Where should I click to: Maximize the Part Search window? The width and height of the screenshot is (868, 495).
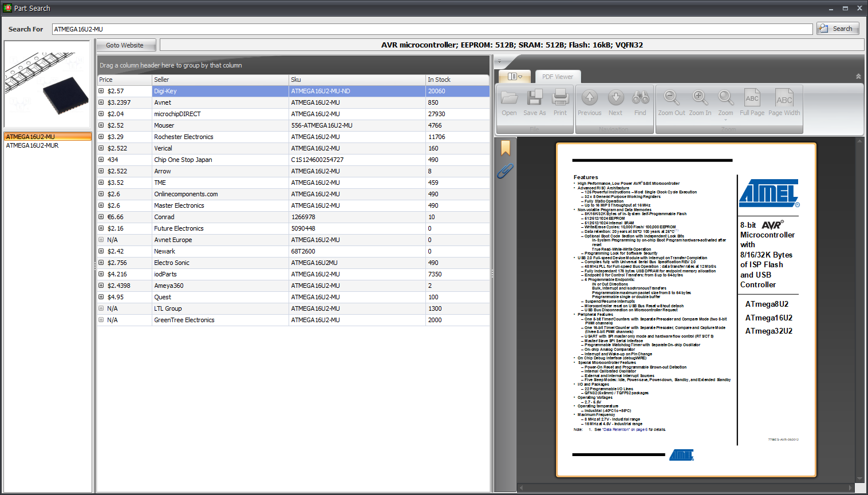pyautogui.click(x=845, y=8)
